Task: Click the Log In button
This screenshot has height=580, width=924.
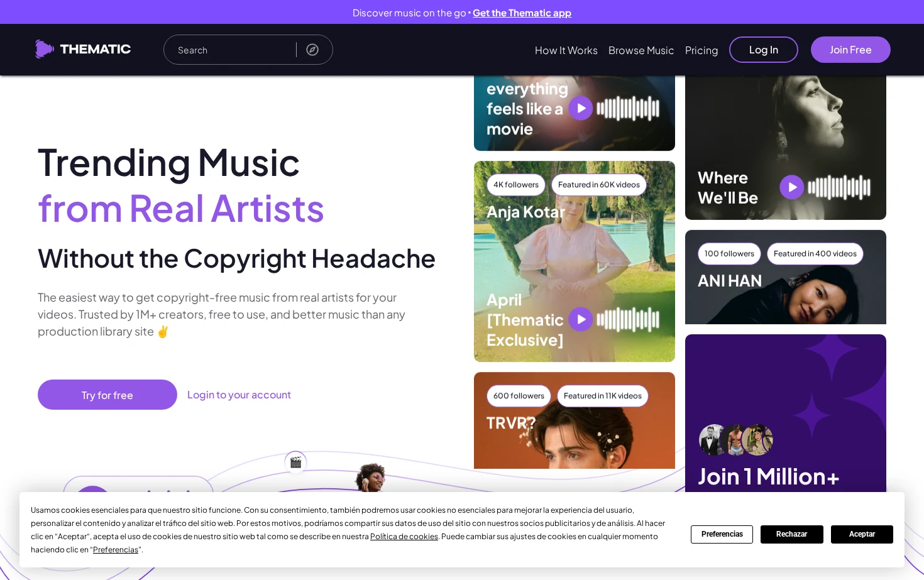Action: (x=764, y=50)
